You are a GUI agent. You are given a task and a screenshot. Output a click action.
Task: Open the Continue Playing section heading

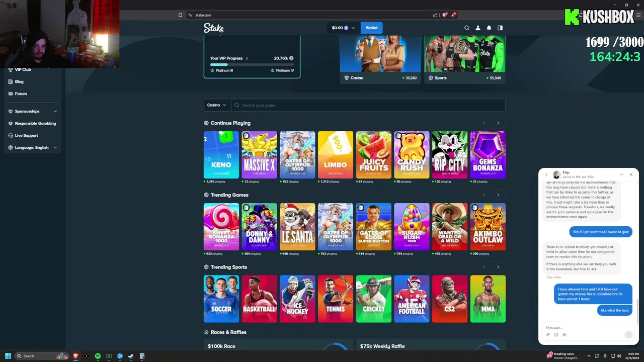(230, 123)
